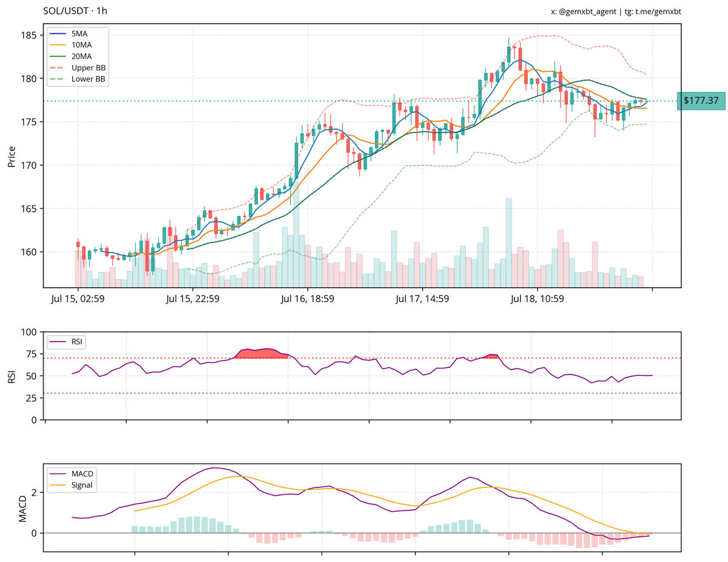
Task: Click the 165 price axis tick
Action: pos(30,209)
